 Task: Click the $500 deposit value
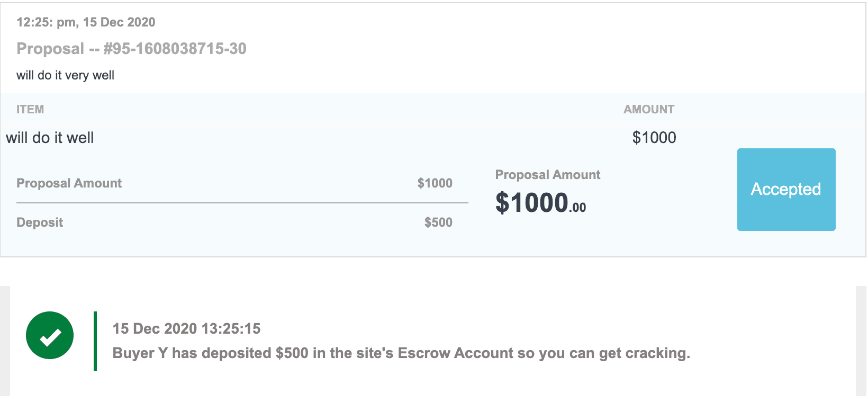[438, 222]
